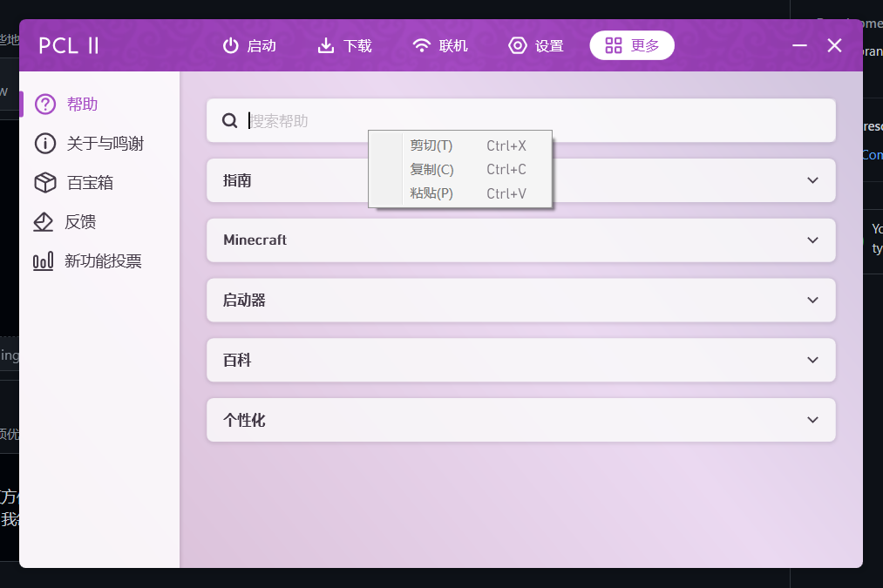
Task: Select the download icon beside 下载
Action: coord(324,45)
